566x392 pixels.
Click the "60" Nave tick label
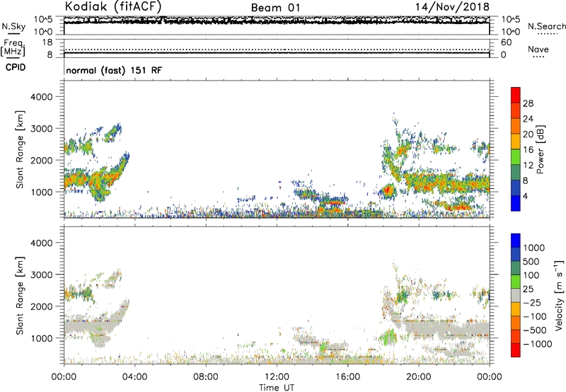pos(507,42)
